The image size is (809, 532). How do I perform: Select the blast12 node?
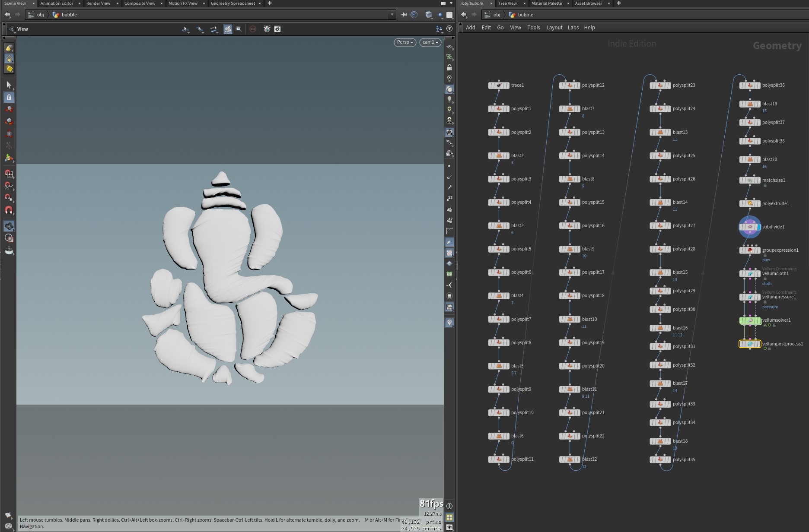[570, 459]
